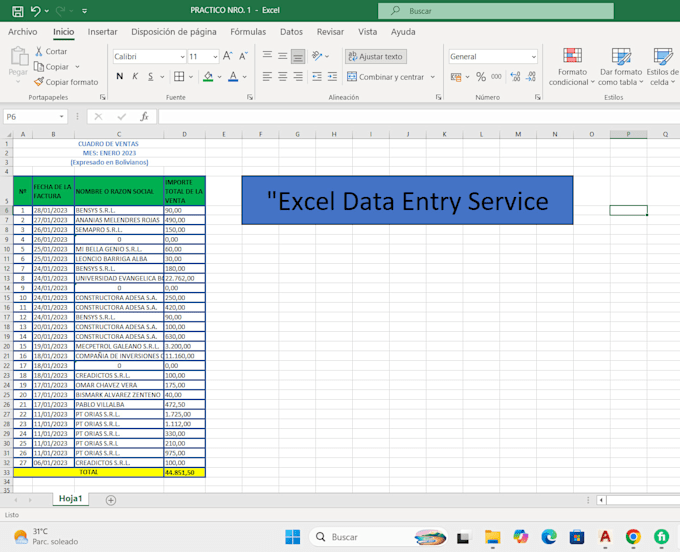Align cell text to the right
The image size is (680, 552).
(x=298, y=77)
